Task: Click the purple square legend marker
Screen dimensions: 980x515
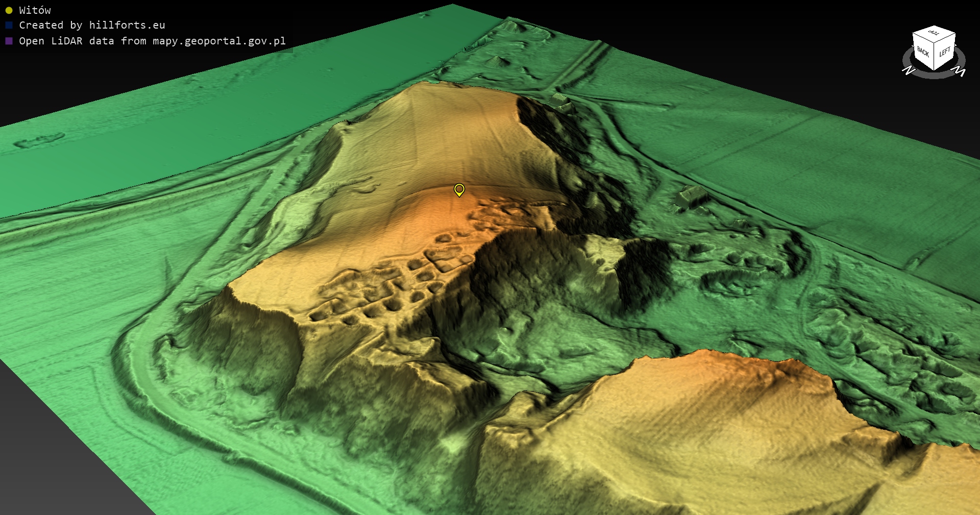Action: [x=9, y=41]
